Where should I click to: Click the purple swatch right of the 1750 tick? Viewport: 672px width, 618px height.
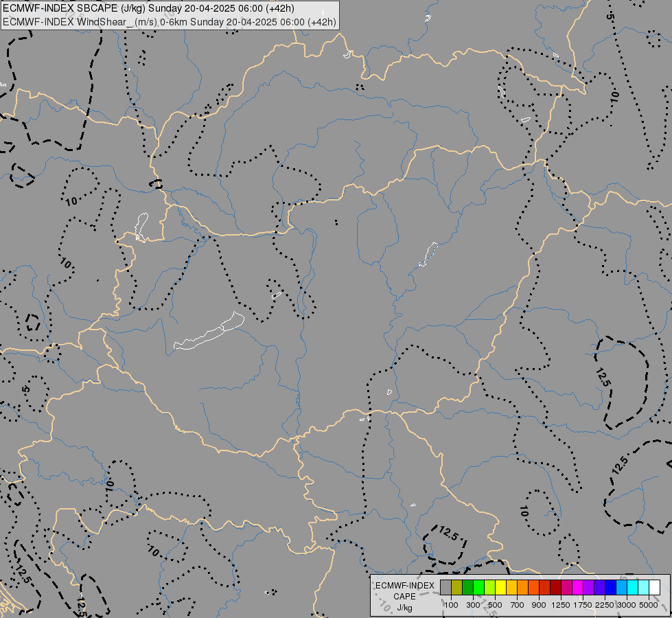pos(589,587)
